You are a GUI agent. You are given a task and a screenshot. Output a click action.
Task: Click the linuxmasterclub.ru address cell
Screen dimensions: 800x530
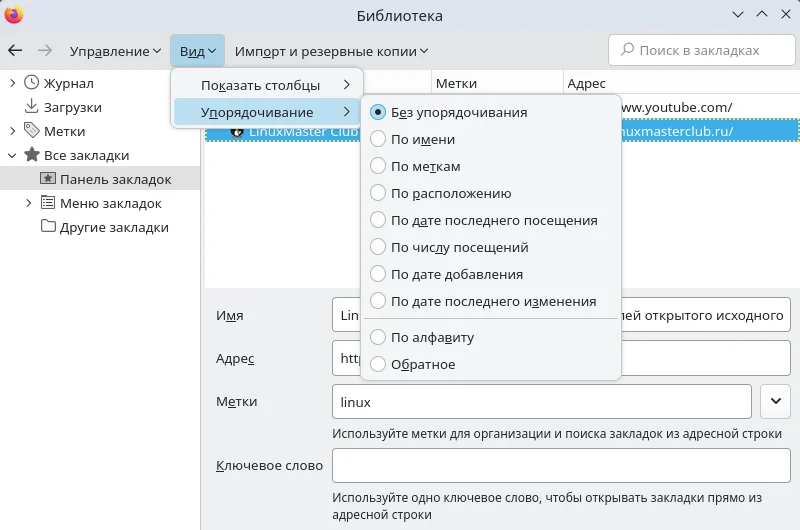(x=710, y=131)
